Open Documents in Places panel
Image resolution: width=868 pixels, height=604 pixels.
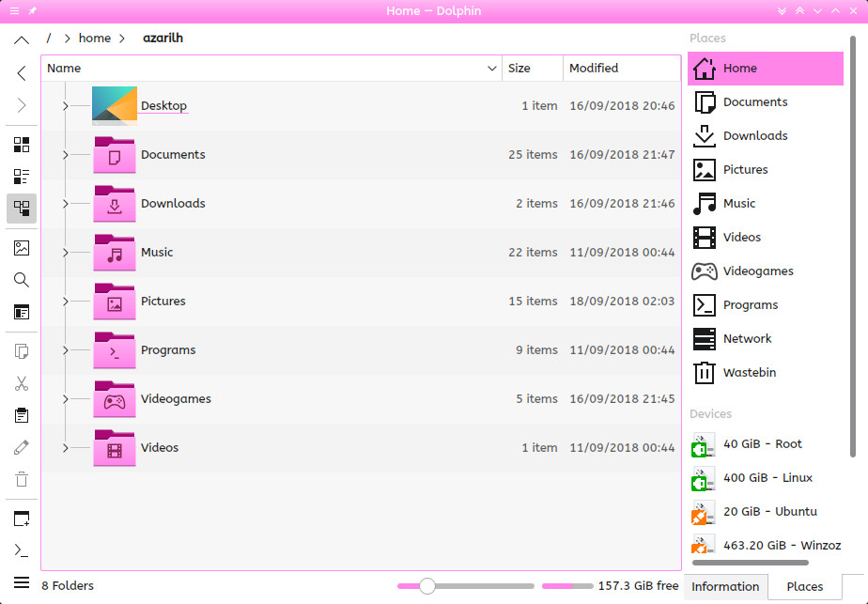pos(766,102)
